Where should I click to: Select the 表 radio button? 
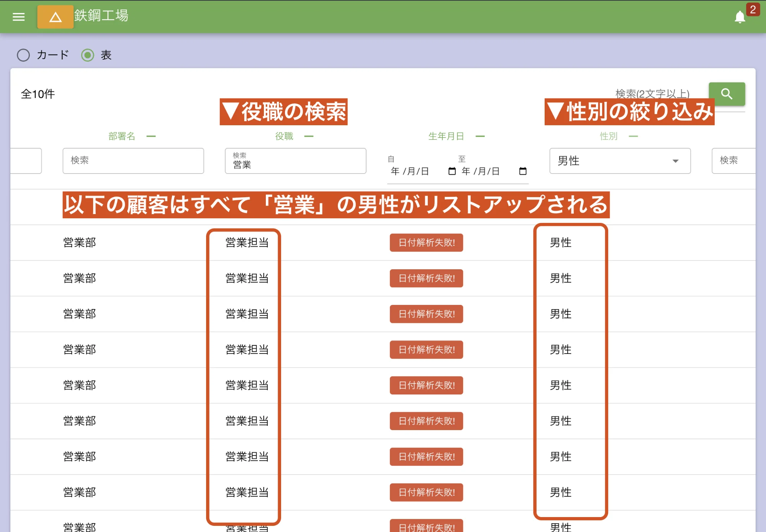[88, 55]
